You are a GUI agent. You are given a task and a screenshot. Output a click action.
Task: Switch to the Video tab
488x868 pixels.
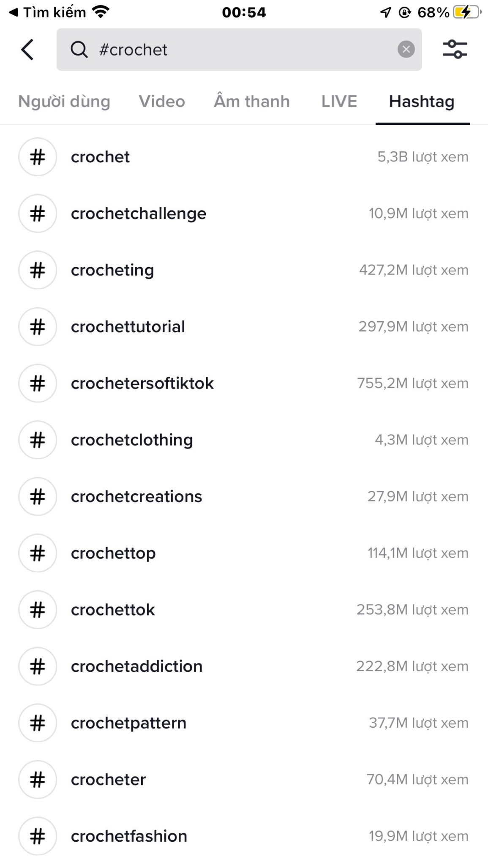[162, 101]
